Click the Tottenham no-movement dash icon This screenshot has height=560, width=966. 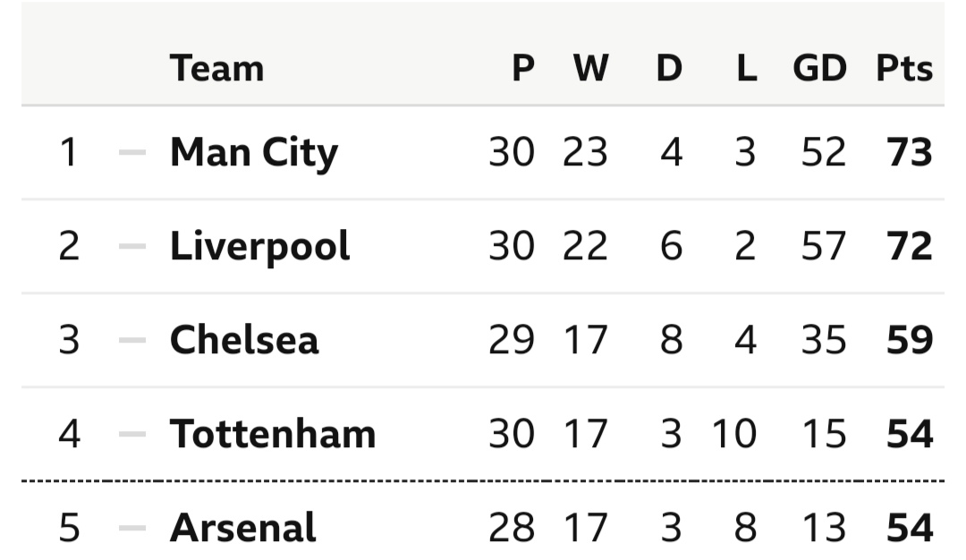pyautogui.click(x=132, y=434)
